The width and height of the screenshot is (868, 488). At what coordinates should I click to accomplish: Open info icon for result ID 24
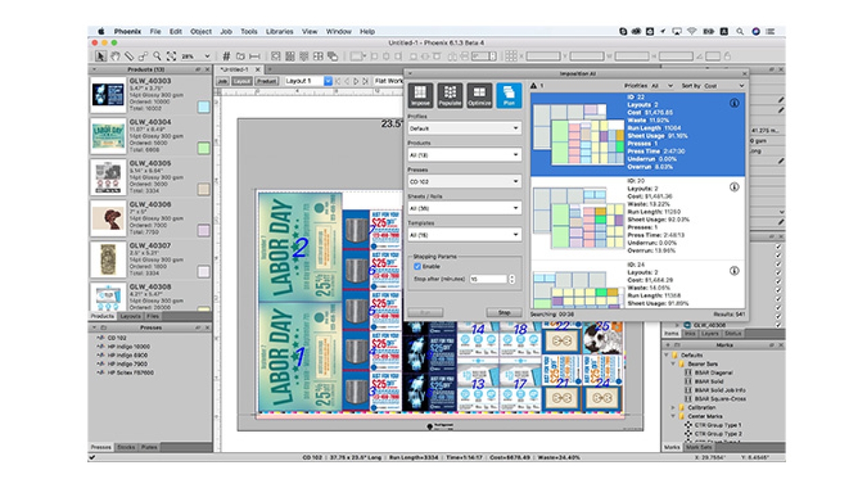(734, 271)
